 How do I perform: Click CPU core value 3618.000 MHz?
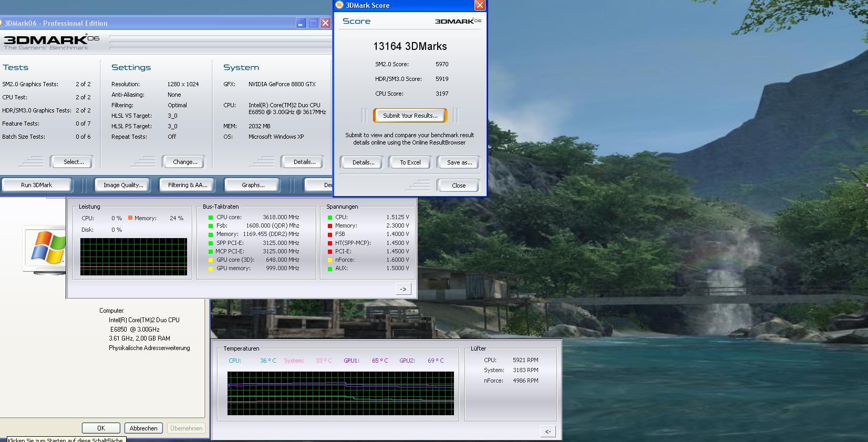(281, 217)
